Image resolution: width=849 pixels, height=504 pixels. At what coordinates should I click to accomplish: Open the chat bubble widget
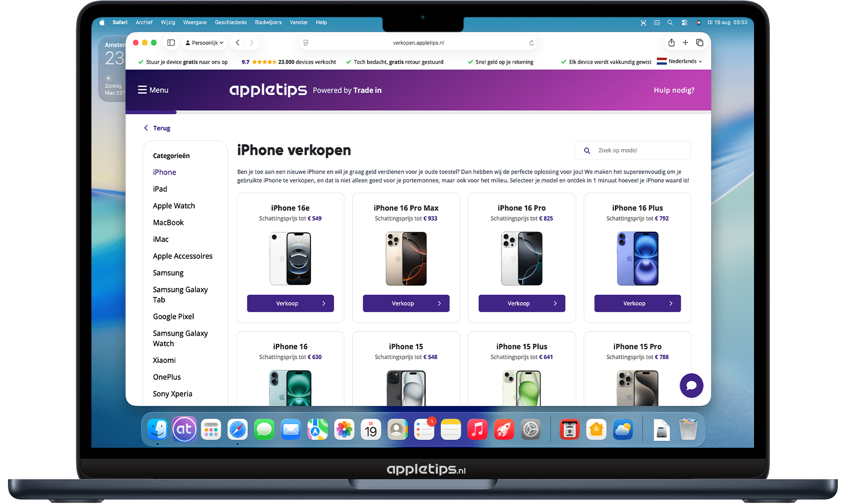pos(691,386)
